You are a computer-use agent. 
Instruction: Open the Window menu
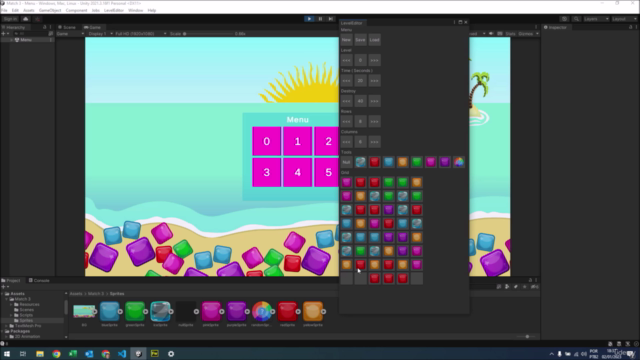click(136, 10)
